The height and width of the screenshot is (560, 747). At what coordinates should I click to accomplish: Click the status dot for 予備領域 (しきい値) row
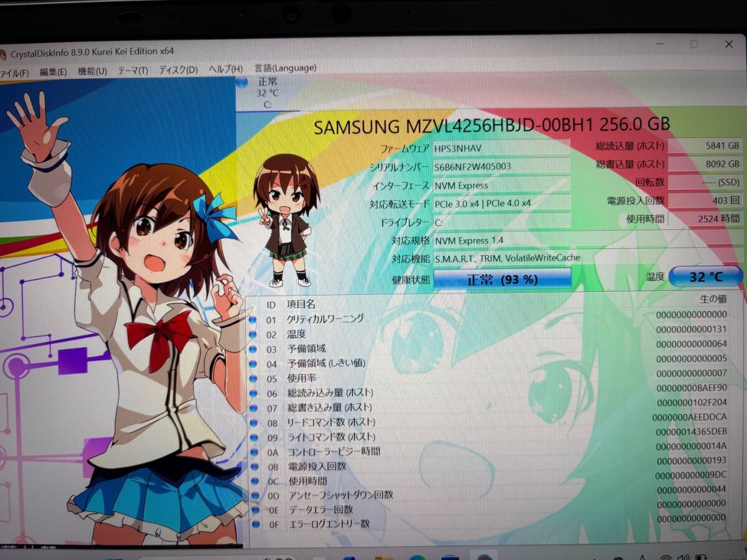click(x=253, y=364)
